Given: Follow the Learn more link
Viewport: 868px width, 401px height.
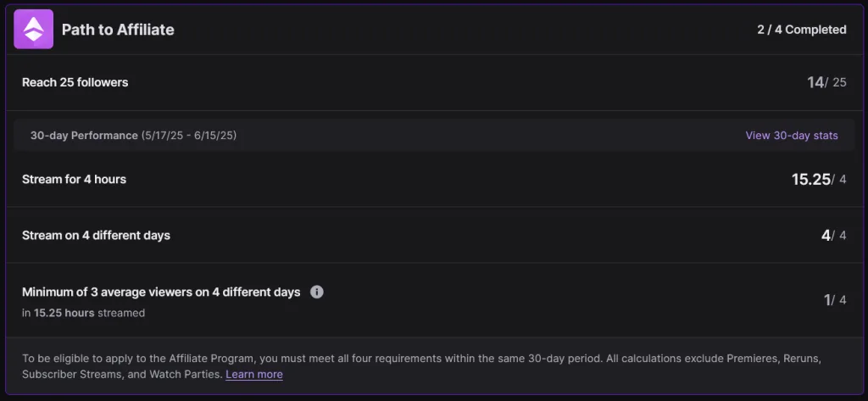Looking at the screenshot, I should (254, 375).
